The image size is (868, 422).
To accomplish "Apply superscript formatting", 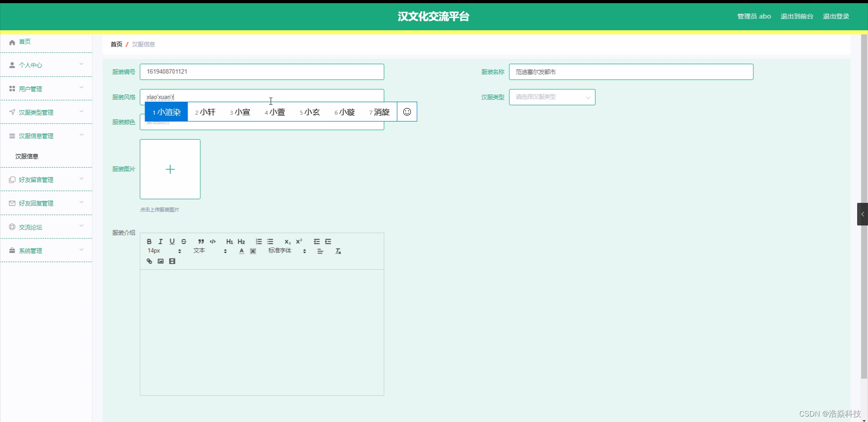I will pyautogui.click(x=299, y=241).
